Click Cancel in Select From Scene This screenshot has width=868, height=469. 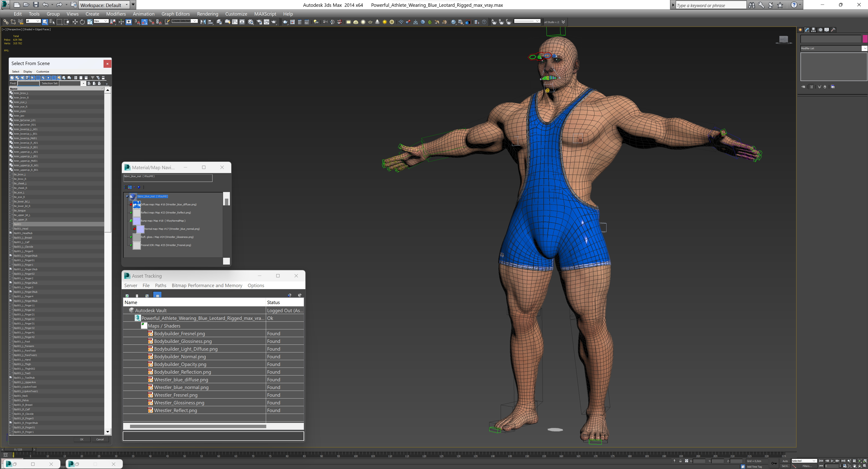pyautogui.click(x=100, y=439)
